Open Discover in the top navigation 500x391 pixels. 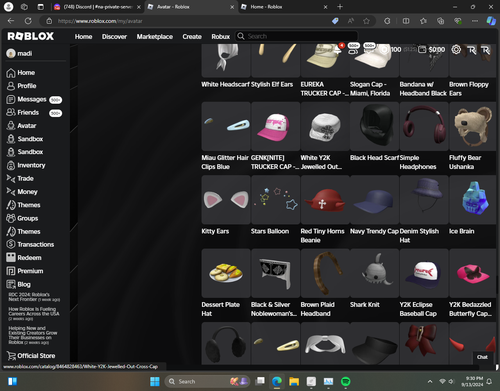coord(114,36)
